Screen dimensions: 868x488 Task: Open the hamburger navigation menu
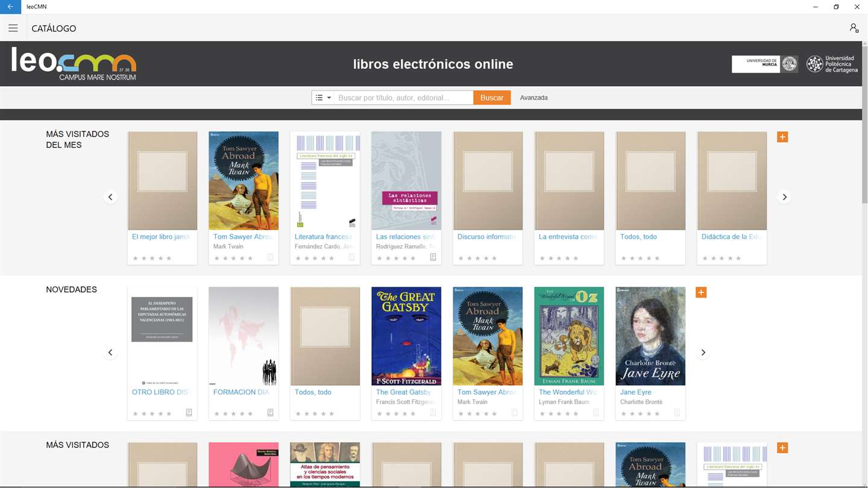coord(13,28)
